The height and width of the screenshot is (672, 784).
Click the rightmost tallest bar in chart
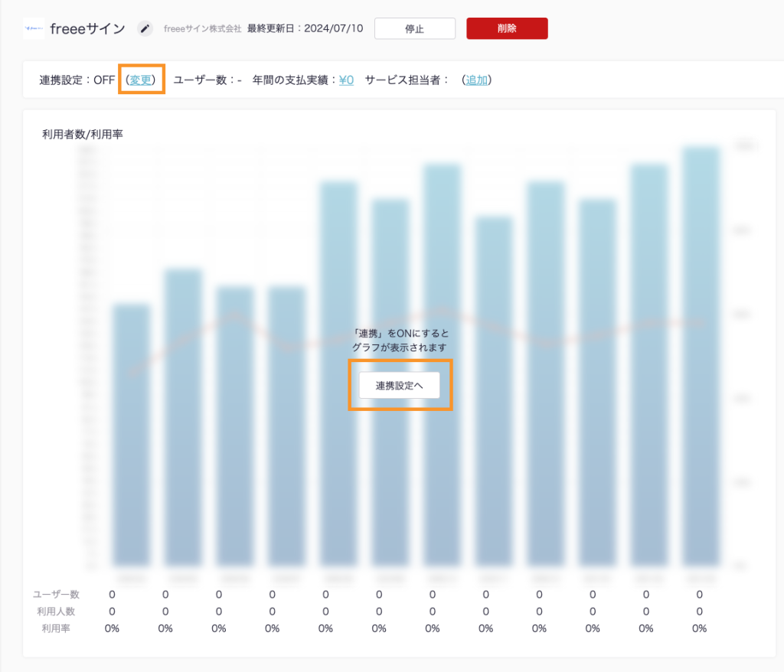click(701, 352)
